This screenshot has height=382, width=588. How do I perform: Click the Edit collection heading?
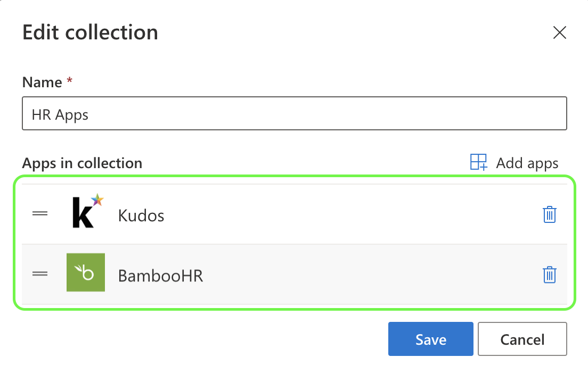tap(90, 32)
